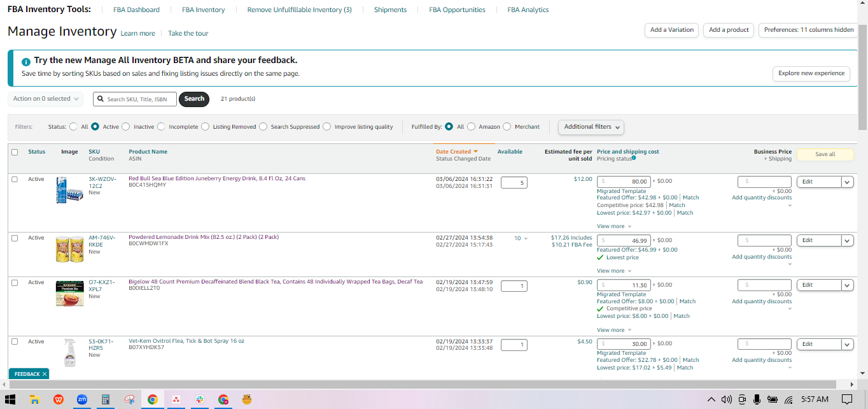
Task: Open Edit dropdown arrow for Powdered Lemonade
Action: click(847, 240)
